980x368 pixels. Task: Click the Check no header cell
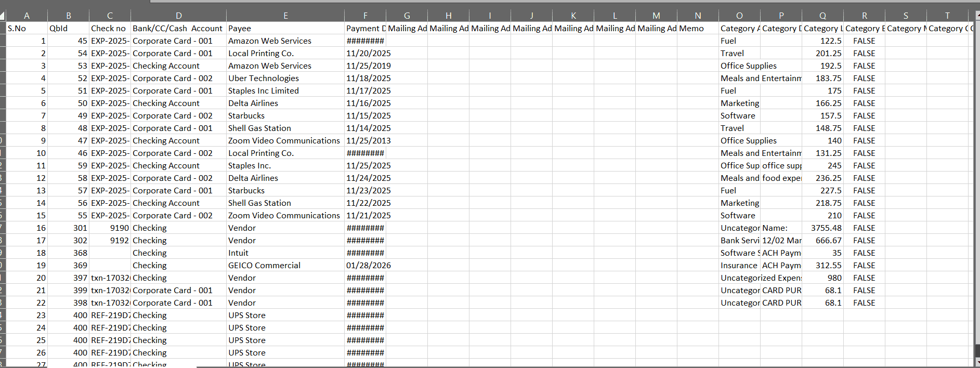coord(110,28)
